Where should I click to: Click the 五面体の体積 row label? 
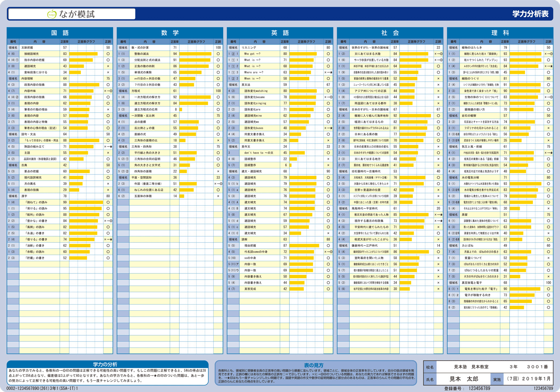click(x=143, y=196)
